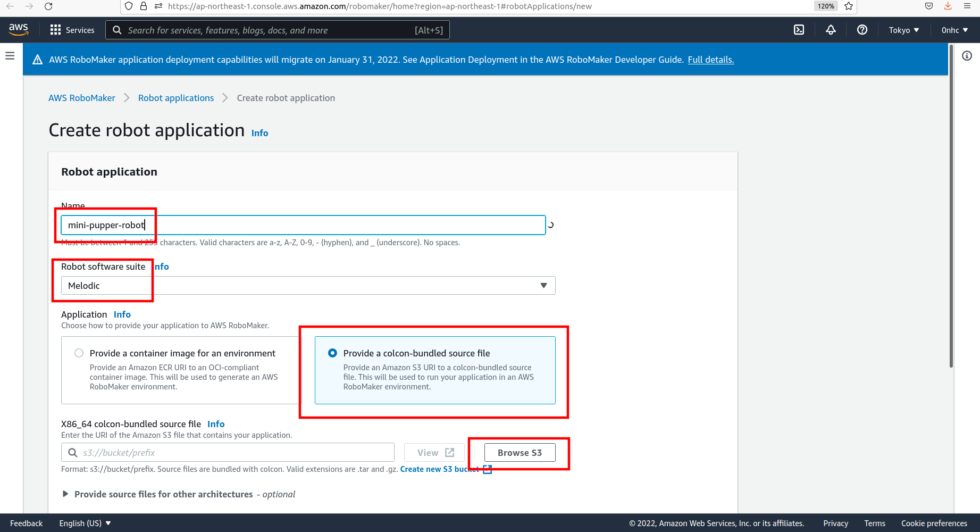Open AWS CloudShell terminal icon

tap(799, 30)
